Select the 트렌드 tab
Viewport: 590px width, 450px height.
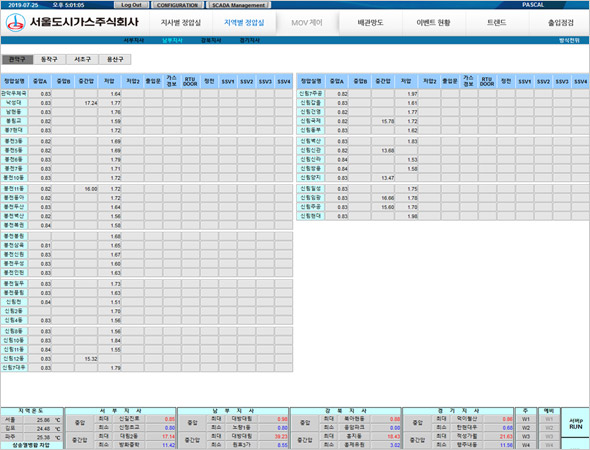(497, 23)
